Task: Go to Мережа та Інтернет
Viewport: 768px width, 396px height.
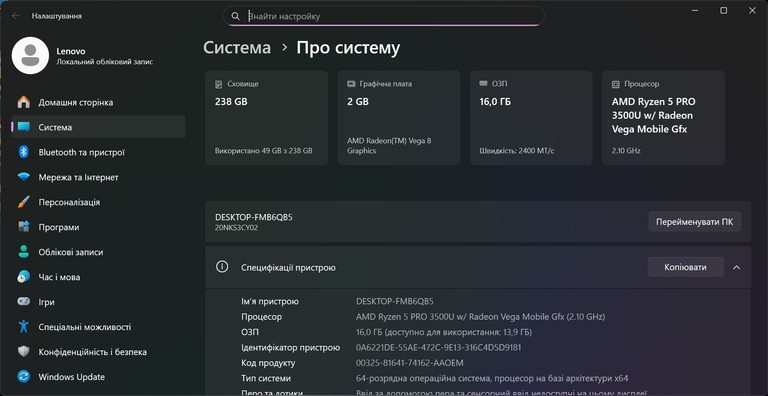Action: click(x=98, y=177)
